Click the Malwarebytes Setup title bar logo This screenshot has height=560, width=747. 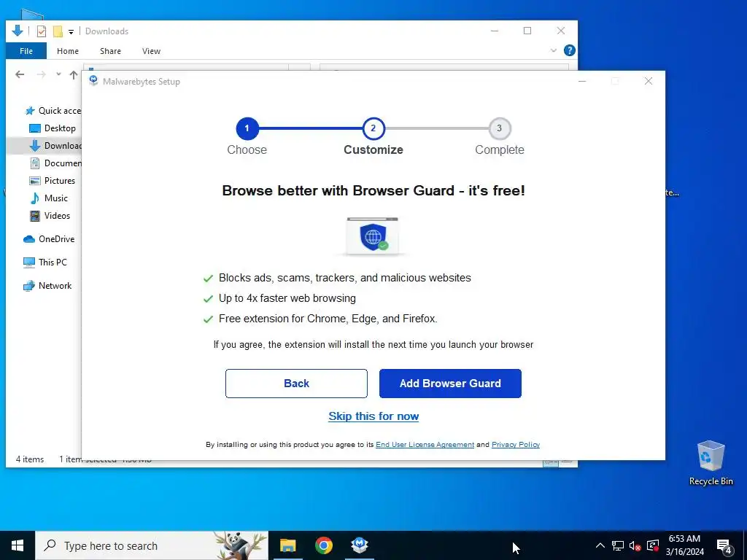pyautogui.click(x=93, y=81)
